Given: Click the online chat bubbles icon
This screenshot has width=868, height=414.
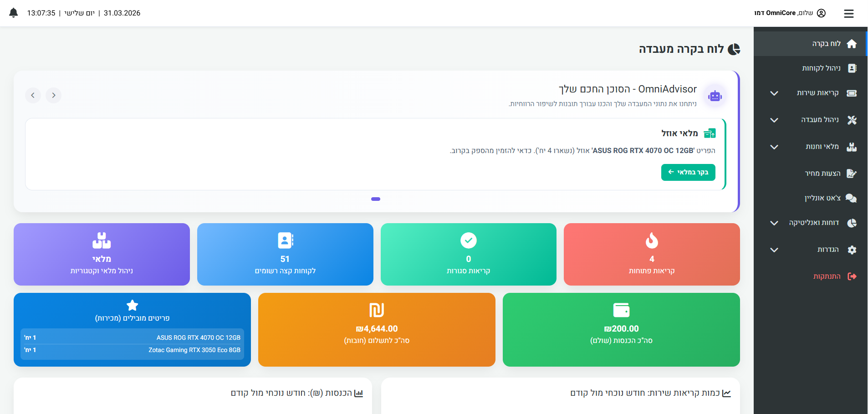Looking at the screenshot, I should click(x=851, y=198).
